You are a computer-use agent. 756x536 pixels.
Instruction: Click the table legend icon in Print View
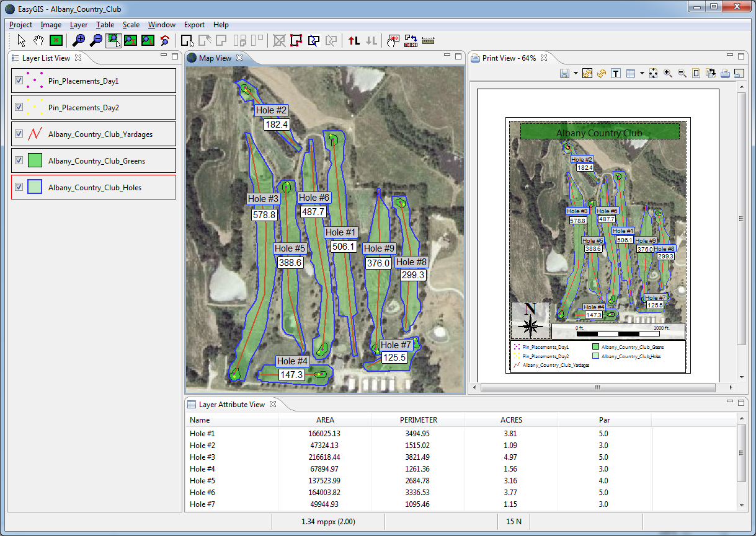631,73
